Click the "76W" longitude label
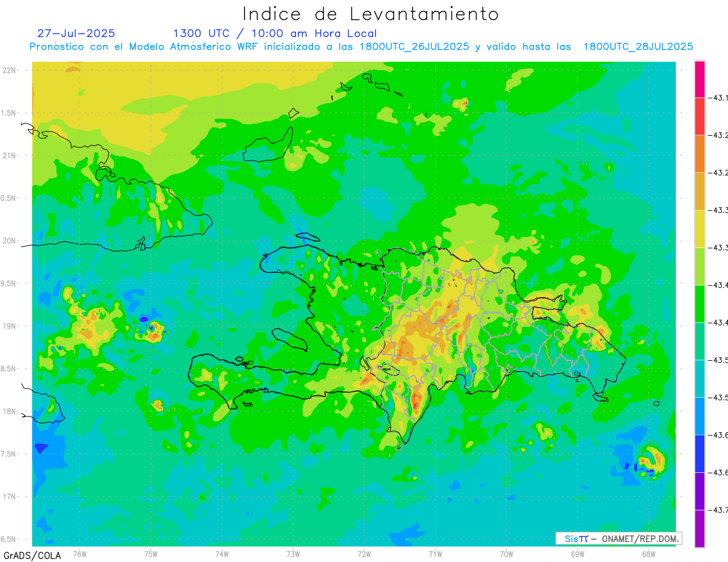 point(79,554)
